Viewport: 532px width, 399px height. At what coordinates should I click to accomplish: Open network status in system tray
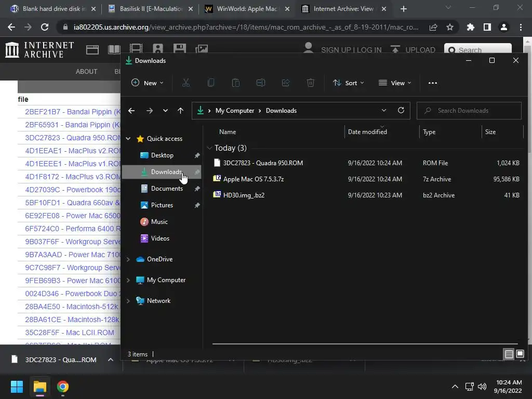tap(470, 387)
